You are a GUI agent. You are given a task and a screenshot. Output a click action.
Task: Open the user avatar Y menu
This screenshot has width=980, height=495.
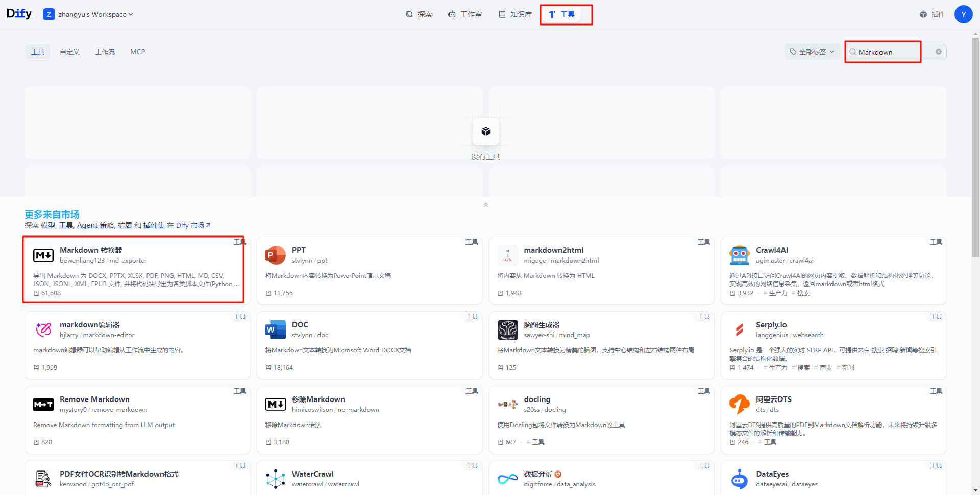[x=963, y=14]
